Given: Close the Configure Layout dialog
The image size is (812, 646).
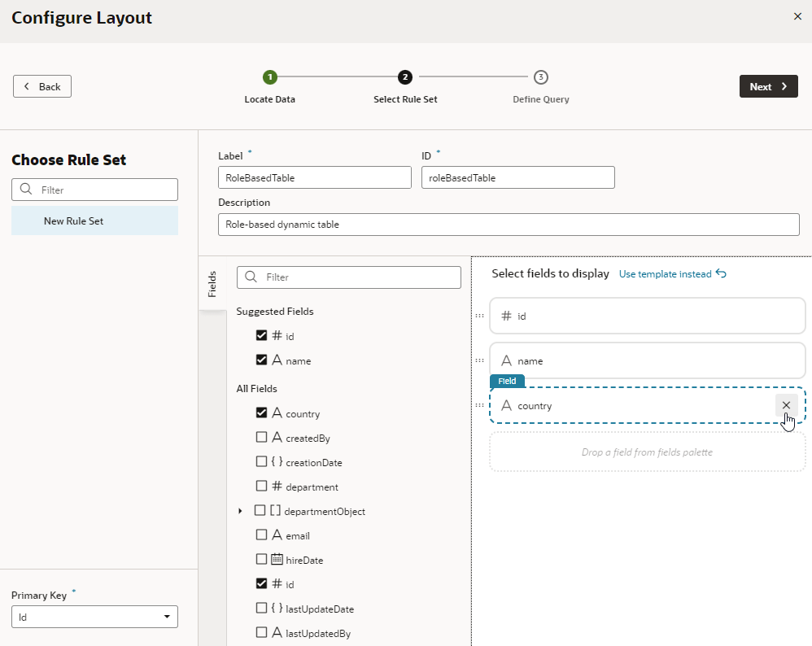Looking at the screenshot, I should [x=797, y=16].
